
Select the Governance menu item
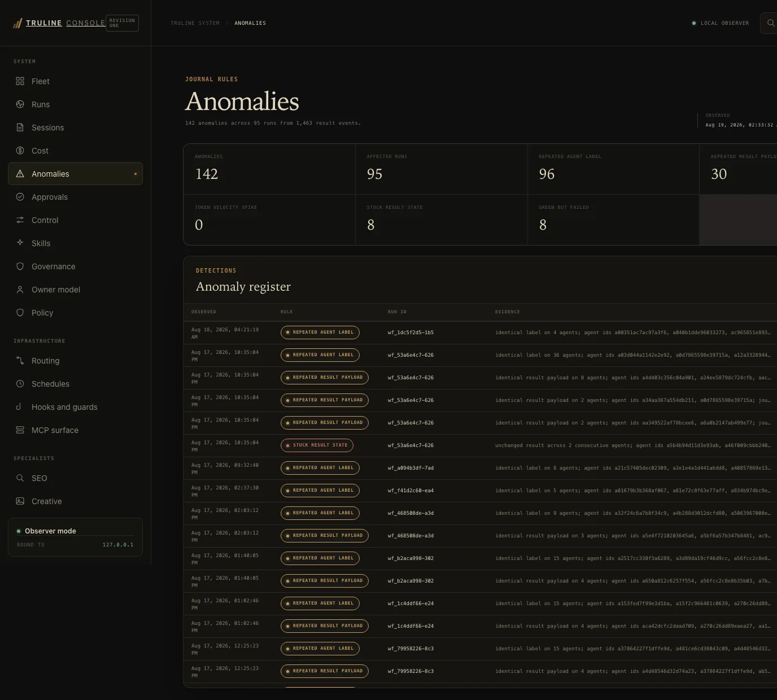[75, 266]
